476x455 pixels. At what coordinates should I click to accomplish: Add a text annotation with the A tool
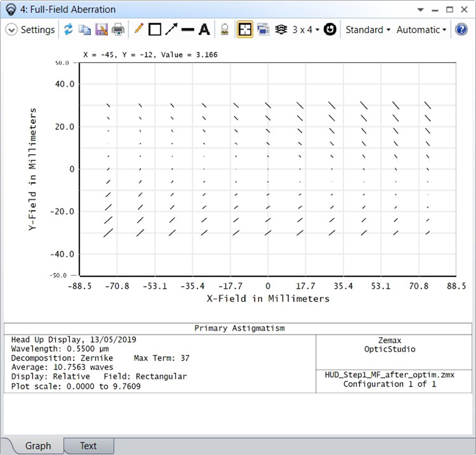204,30
